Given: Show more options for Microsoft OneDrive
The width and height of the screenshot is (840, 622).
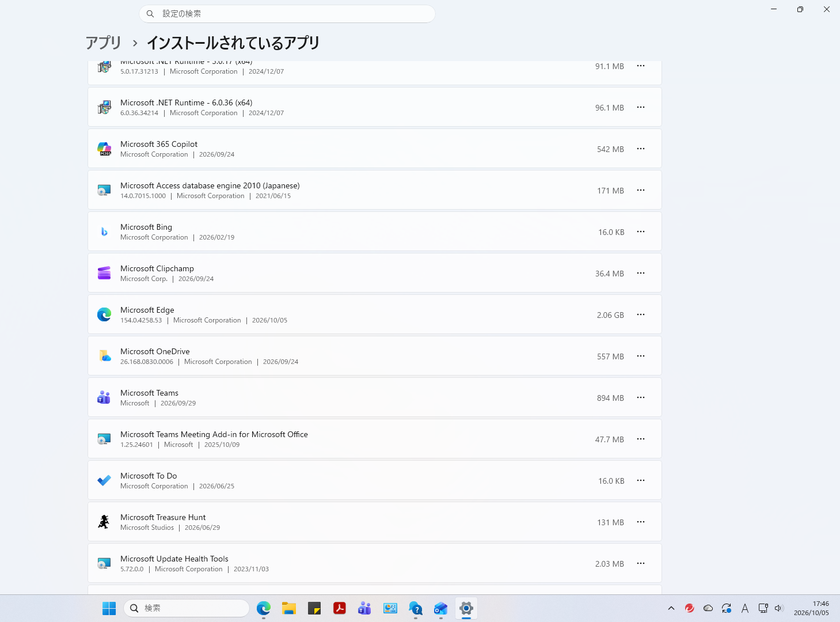Looking at the screenshot, I should pos(641,356).
